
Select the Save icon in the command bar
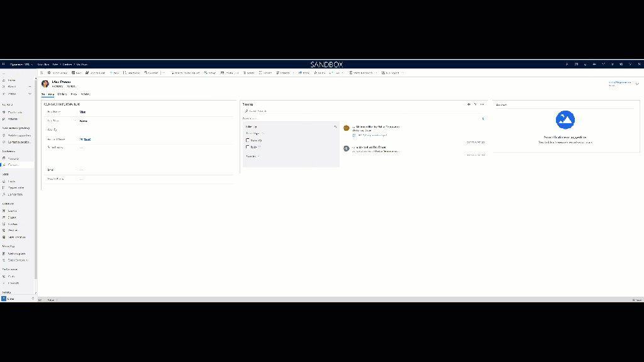click(73, 72)
